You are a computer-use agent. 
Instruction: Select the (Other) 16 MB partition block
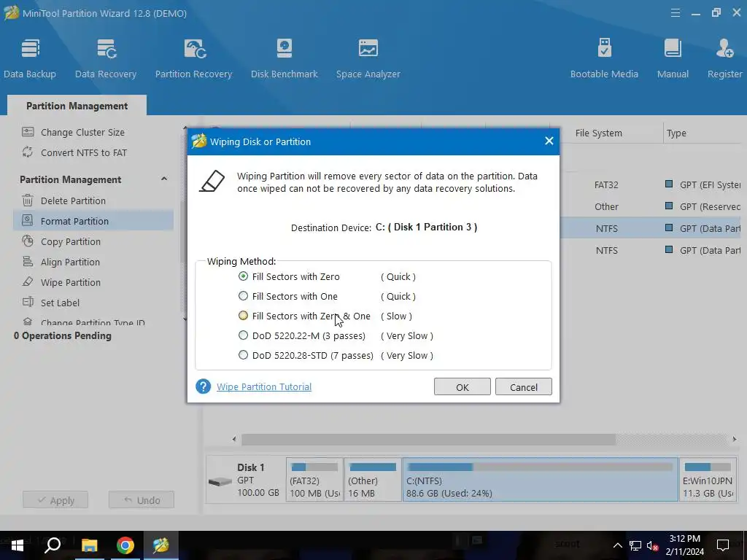tap(373, 480)
